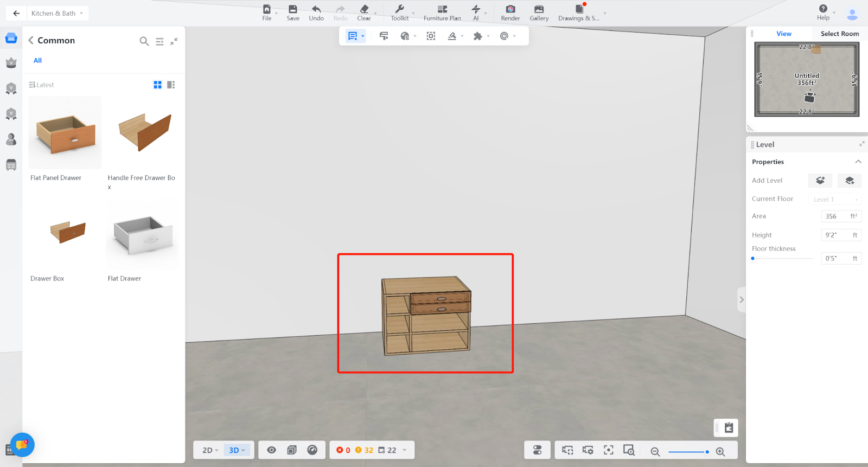The width and height of the screenshot is (868, 467).
Task: Click search icon in Common panel
Action: point(144,41)
